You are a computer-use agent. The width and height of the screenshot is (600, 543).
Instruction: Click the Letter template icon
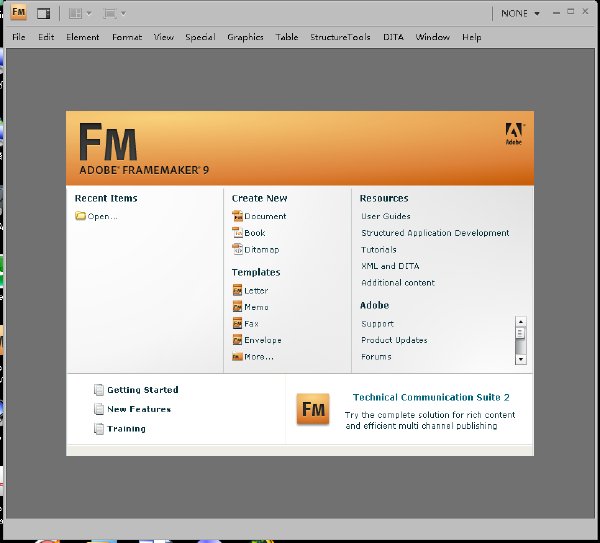[x=237, y=290]
